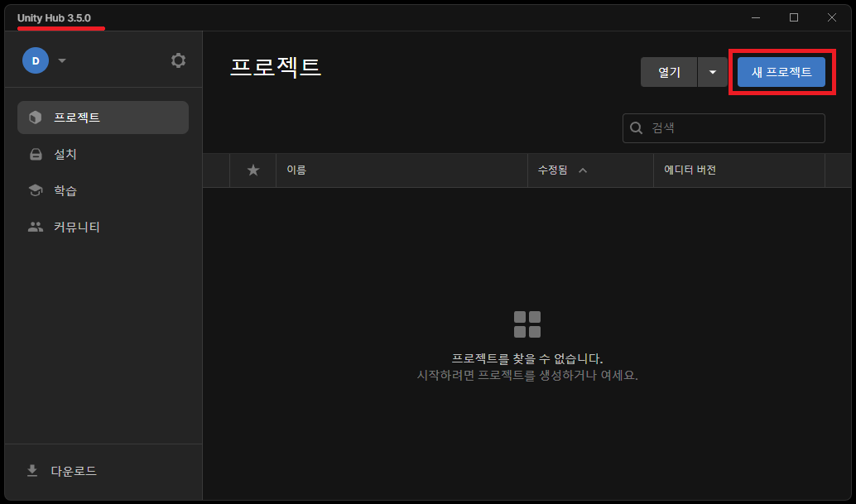856x504 pixels.
Task: Toggle the sort arrow beside 수정됨
Action: 583,170
